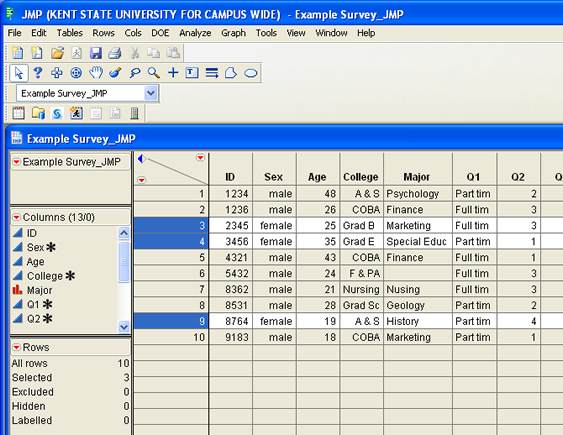Click the Save floppy disk icon
This screenshot has width=563, height=435.
(x=96, y=53)
